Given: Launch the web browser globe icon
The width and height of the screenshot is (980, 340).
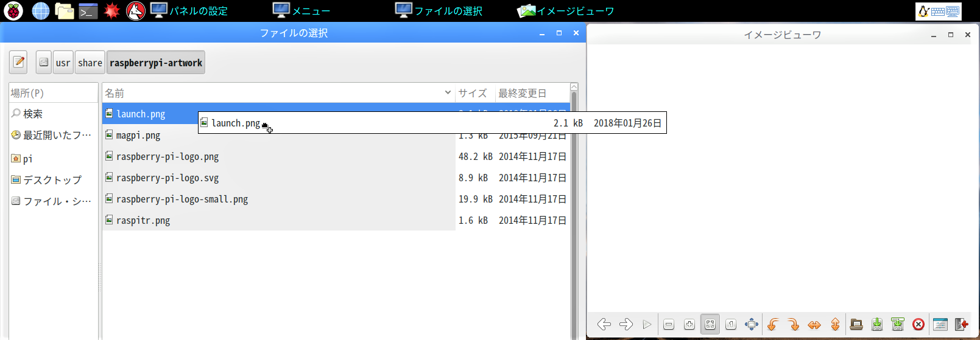Looking at the screenshot, I should coord(41,10).
